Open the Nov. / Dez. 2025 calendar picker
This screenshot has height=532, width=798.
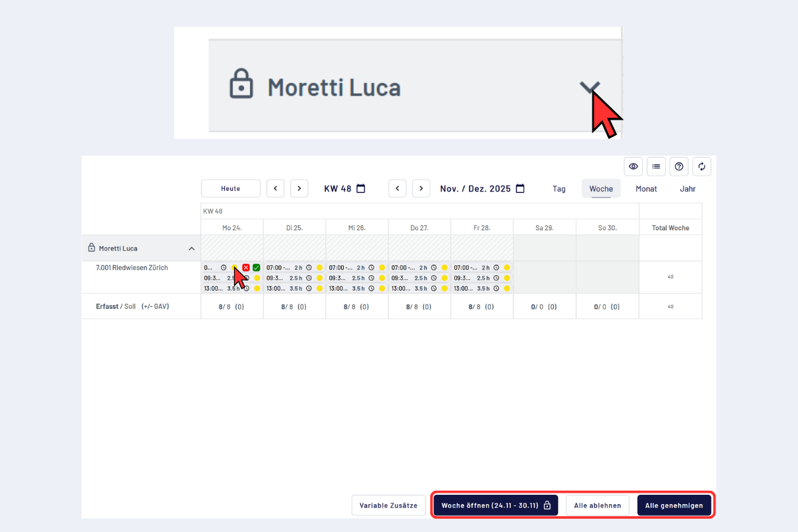[520, 189]
